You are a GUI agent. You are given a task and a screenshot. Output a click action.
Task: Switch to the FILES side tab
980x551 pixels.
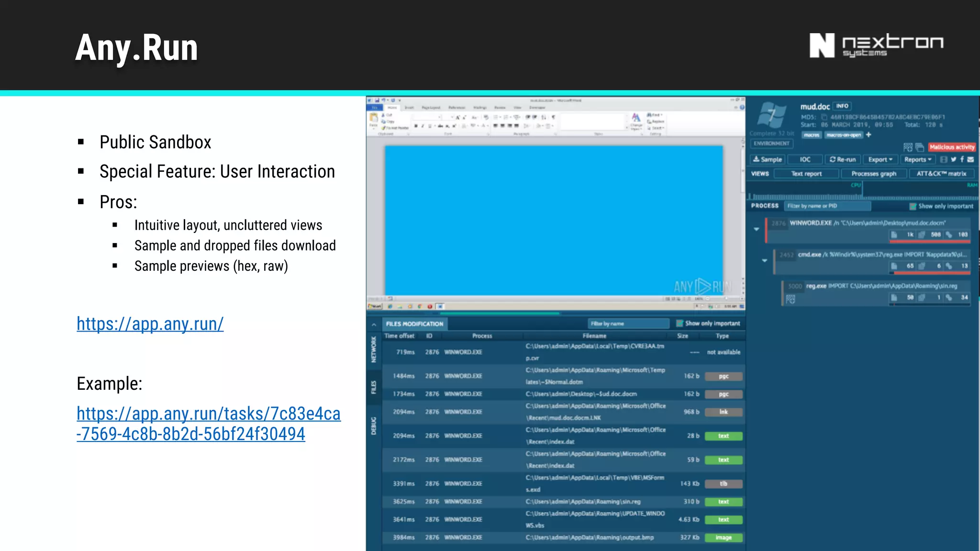tap(374, 387)
